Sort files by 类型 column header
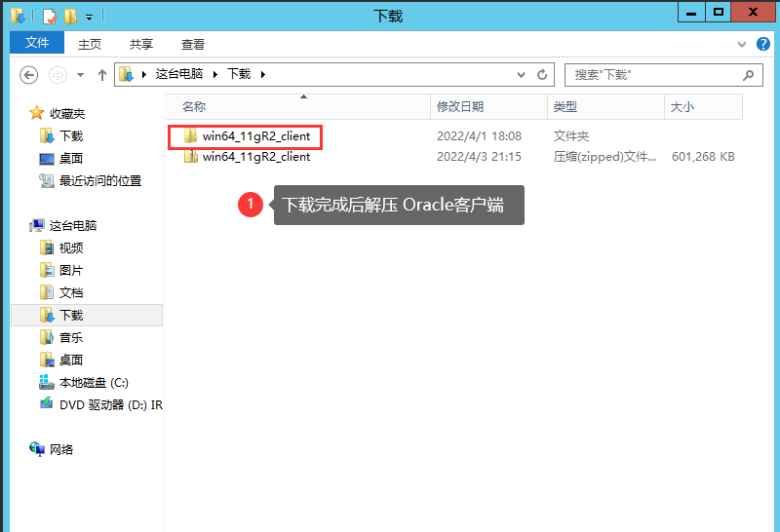 click(x=605, y=106)
